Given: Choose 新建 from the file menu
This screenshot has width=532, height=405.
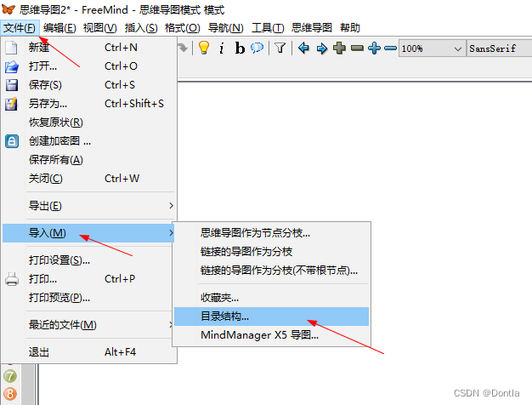Looking at the screenshot, I should coord(88,48).
